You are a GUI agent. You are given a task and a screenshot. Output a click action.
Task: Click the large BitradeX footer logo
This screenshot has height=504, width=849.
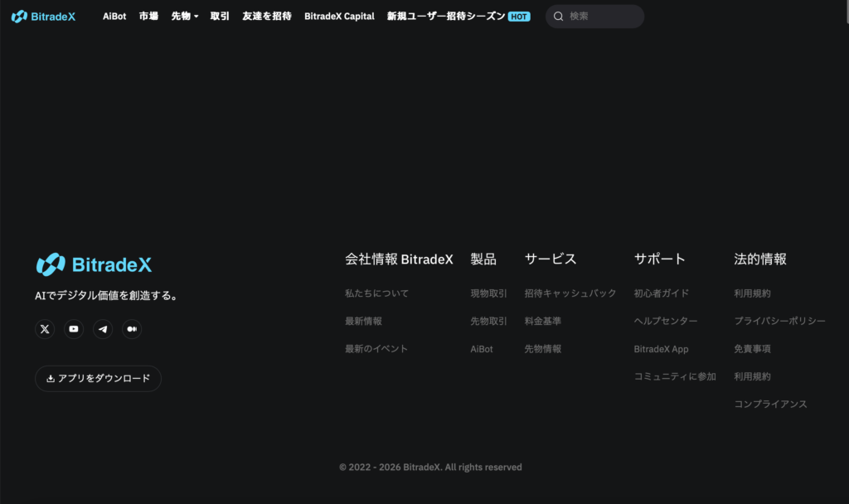pos(94,264)
